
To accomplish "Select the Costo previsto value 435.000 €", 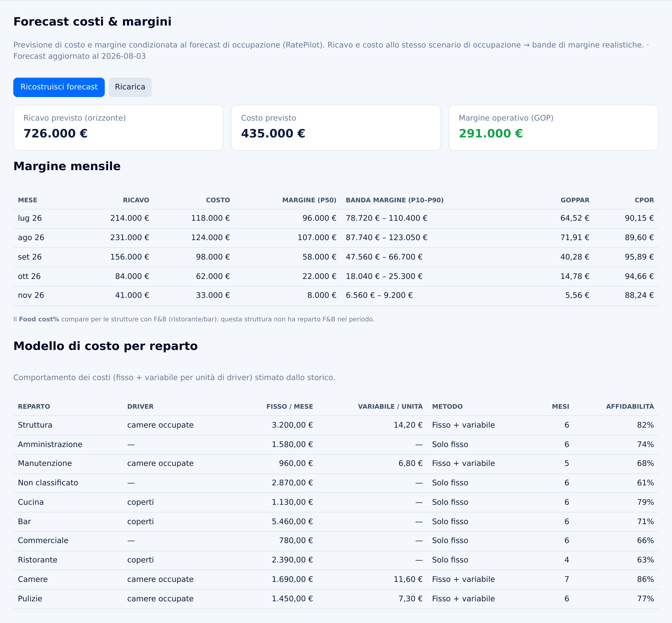I will point(273,134).
